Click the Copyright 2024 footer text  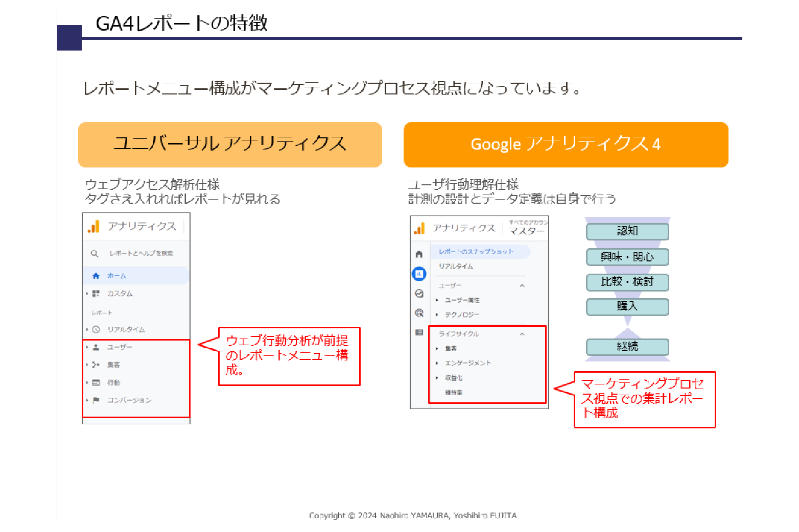click(x=413, y=516)
